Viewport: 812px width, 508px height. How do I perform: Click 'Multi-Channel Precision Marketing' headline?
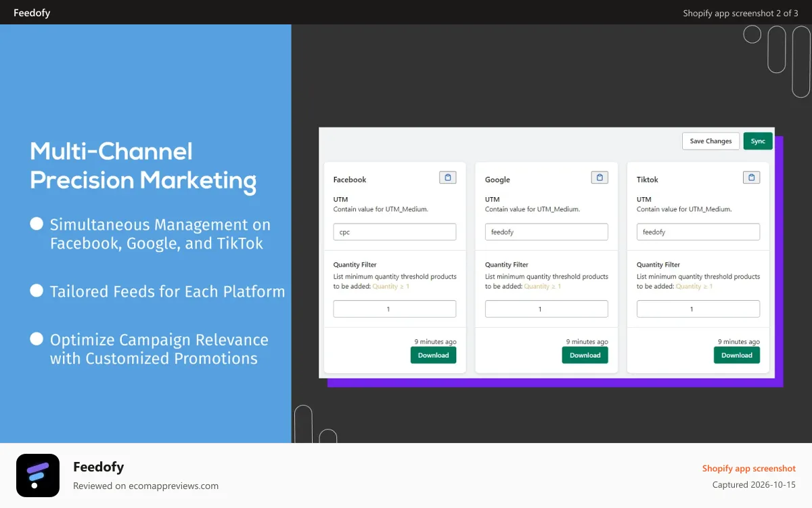(143, 166)
